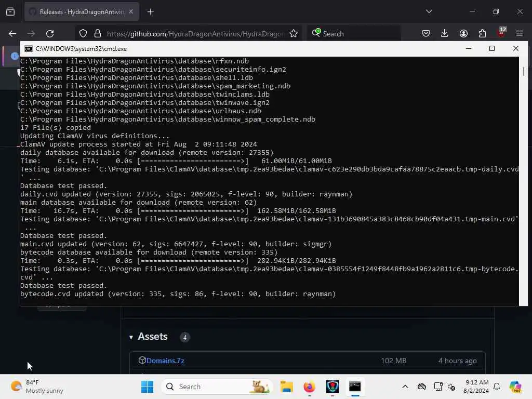This screenshot has width=532, height=399.
Task: Open the notifications bell icon
Action: [497, 387]
